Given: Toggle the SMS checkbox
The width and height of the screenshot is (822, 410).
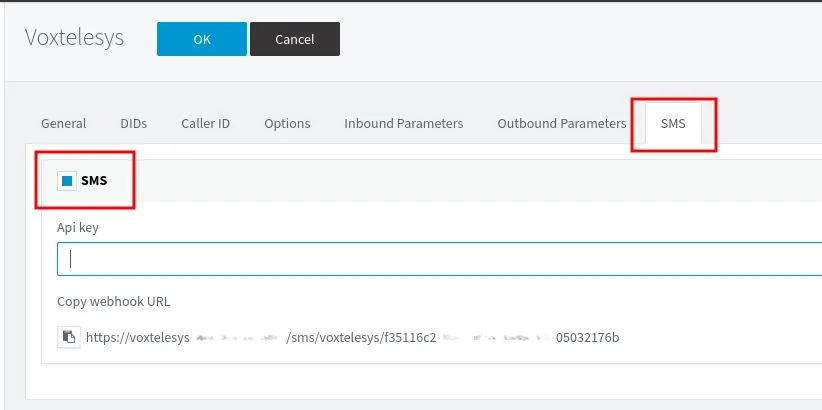Looking at the screenshot, I should tap(67, 181).
